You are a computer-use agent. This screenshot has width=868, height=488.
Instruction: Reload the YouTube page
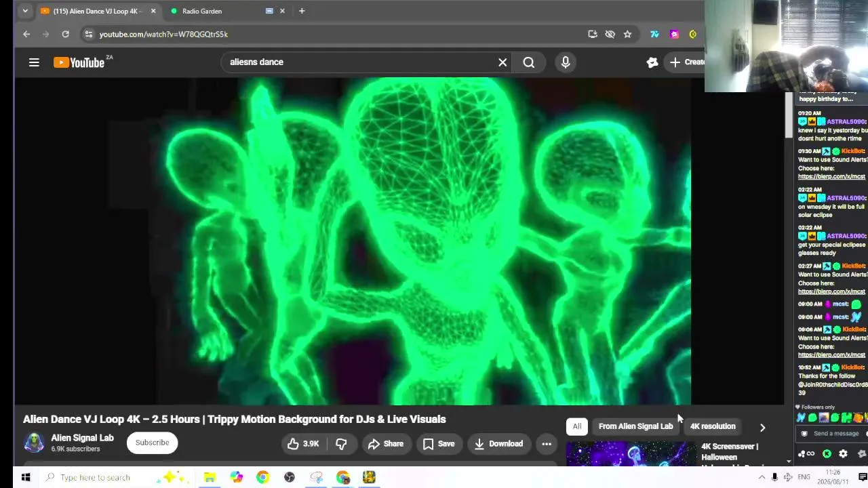65,34
